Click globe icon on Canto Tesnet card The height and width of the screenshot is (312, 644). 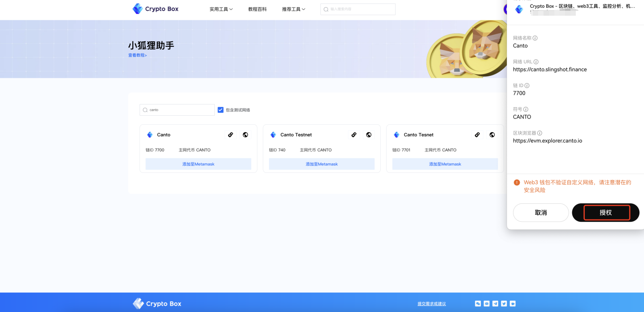point(492,135)
